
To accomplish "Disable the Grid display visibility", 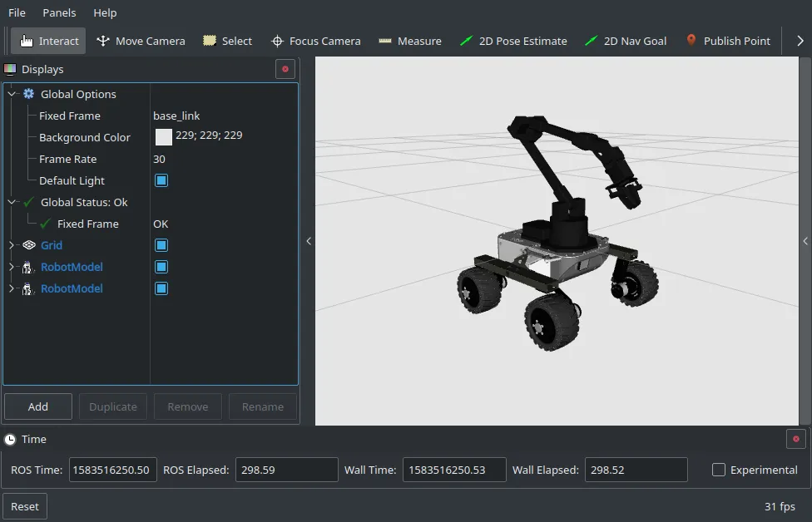I will pyautogui.click(x=161, y=245).
